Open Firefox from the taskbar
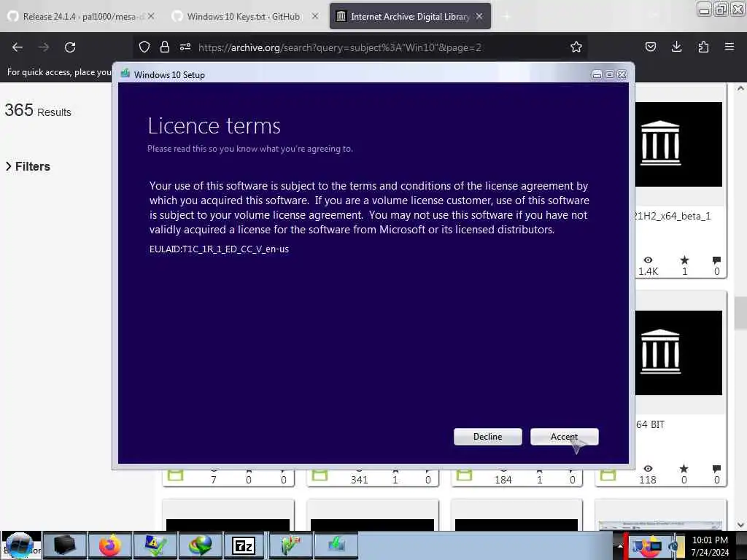This screenshot has width=747, height=560. point(110,545)
